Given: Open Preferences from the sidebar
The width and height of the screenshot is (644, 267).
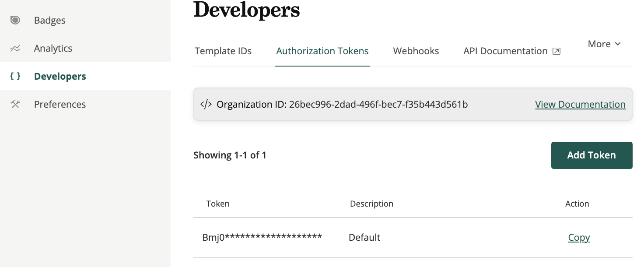Looking at the screenshot, I should pos(60,104).
